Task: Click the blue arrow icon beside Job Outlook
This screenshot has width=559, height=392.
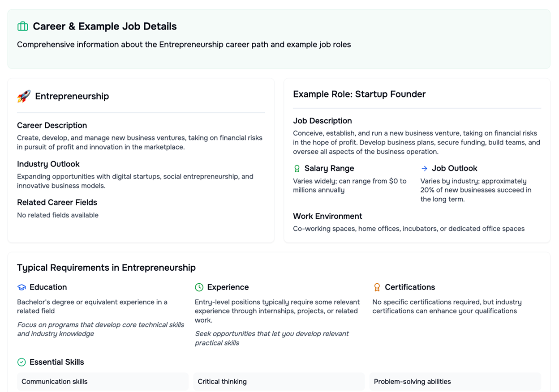Action: 424,169
